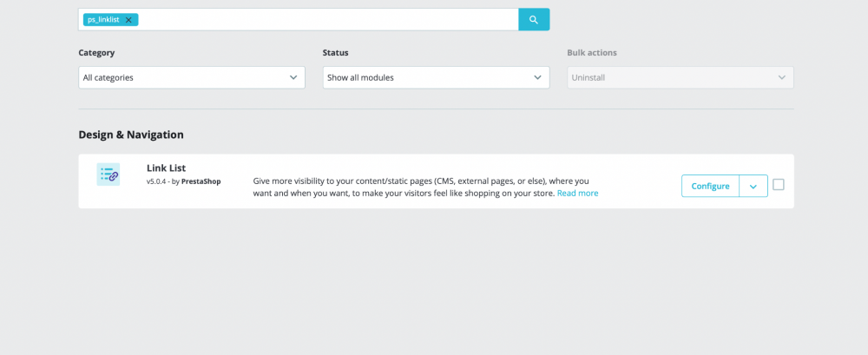This screenshot has height=355, width=868.
Task: Click the magnifier search button
Action: [534, 20]
